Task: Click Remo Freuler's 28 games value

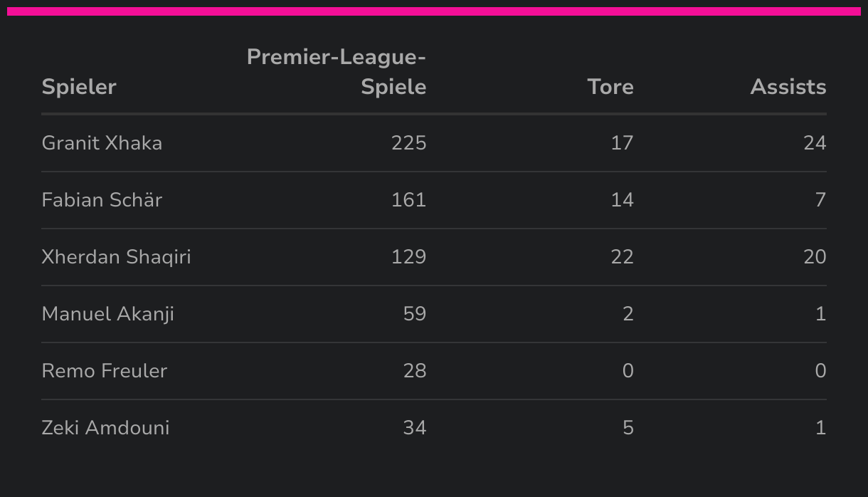Action: [x=415, y=371]
